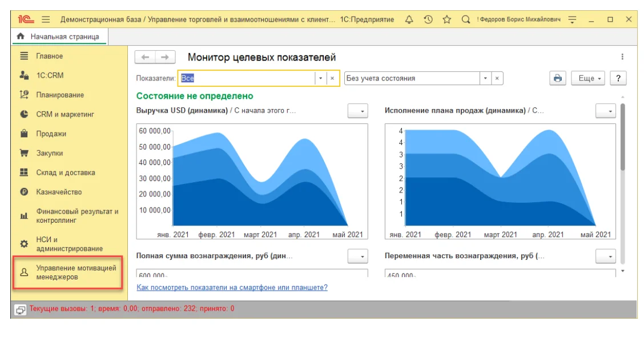Open the three-dot options menu icon
Image resolution: width=644 pixels, height=337 pixels.
[622, 57]
